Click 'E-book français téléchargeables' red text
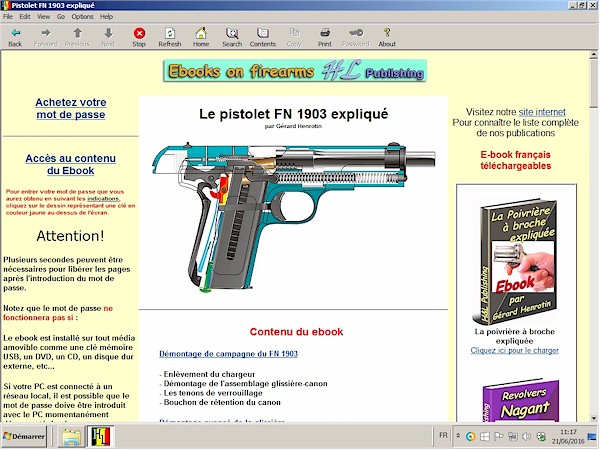Viewport: 600px width, 450px height. pos(515,160)
